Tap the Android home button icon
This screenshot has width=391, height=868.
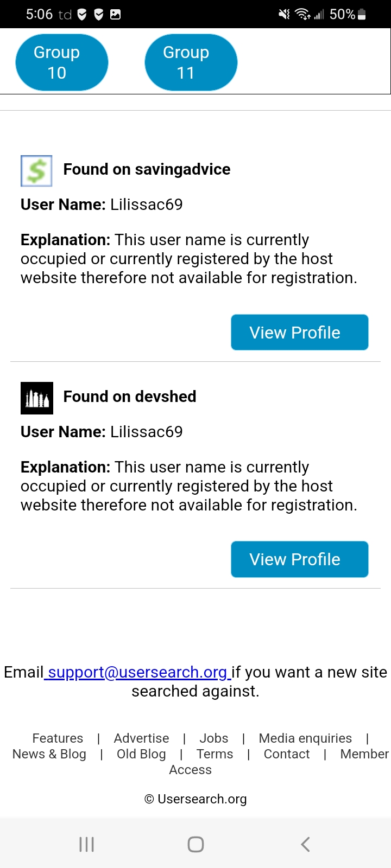click(x=195, y=844)
